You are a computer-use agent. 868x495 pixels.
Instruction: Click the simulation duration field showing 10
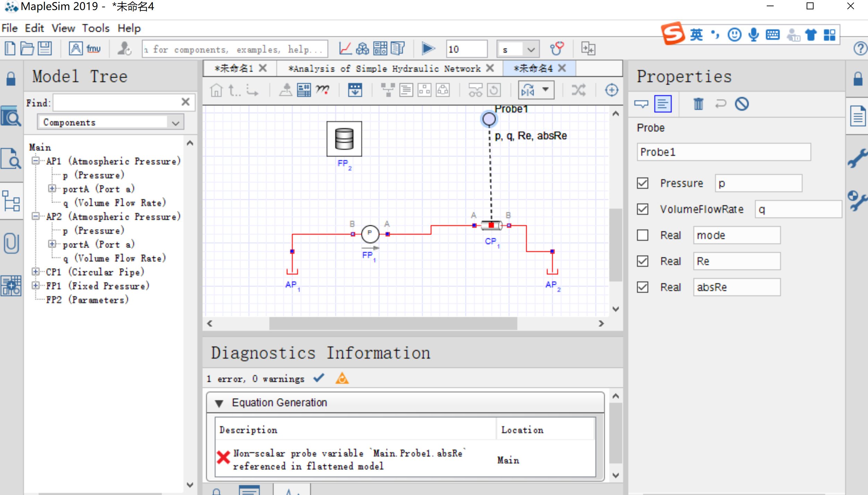(x=467, y=49)
